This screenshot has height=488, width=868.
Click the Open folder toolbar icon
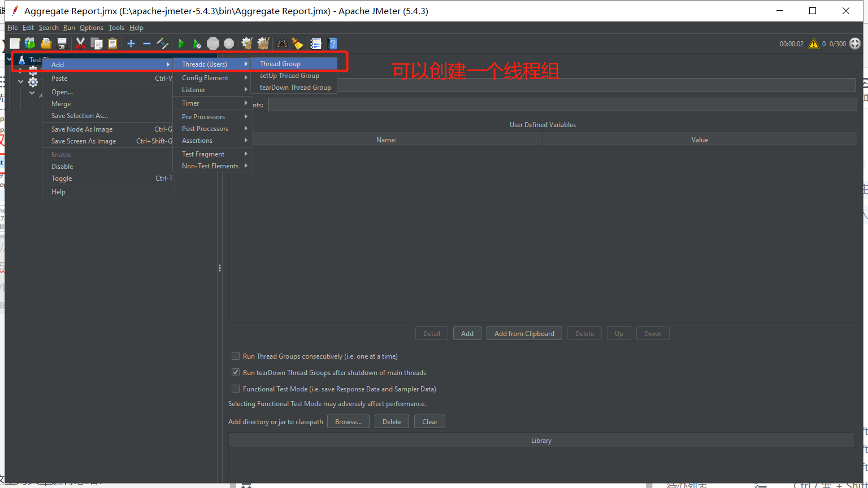tap(46, 43)
